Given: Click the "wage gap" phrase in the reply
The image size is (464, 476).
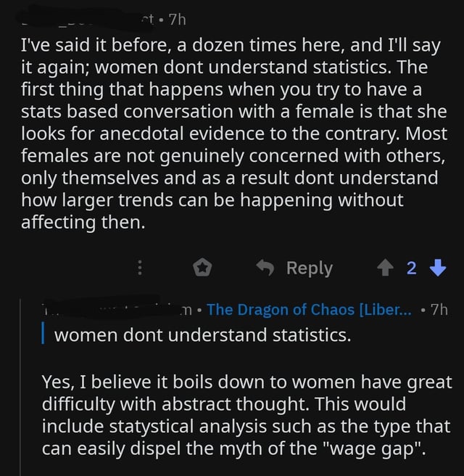Looking at the screenshot, I should (373, 448).
